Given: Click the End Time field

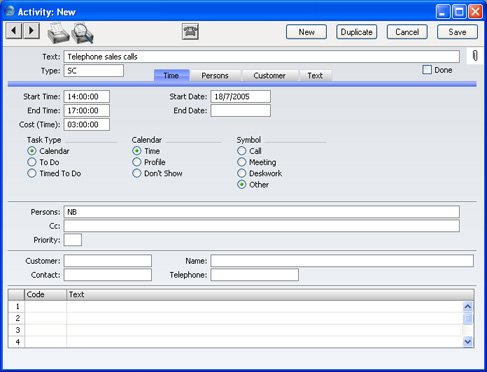Looking at the screenshot, I should [x=87, y=111].
